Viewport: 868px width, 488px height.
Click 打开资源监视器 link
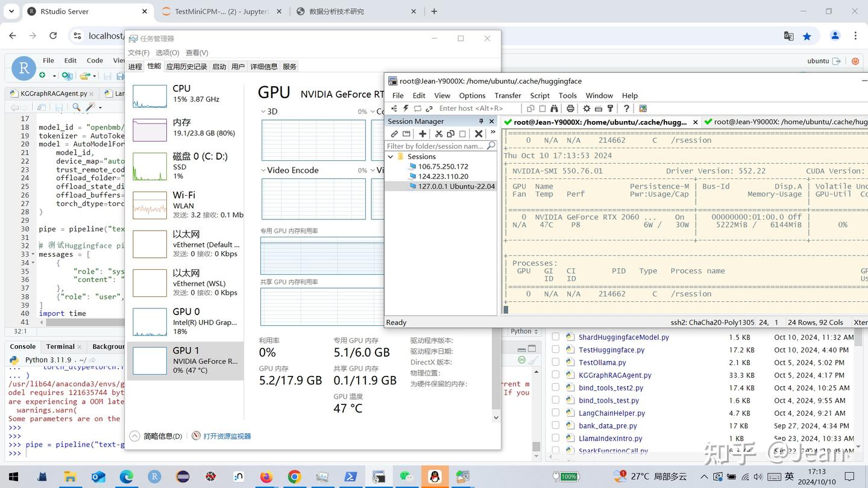(227, 436)
